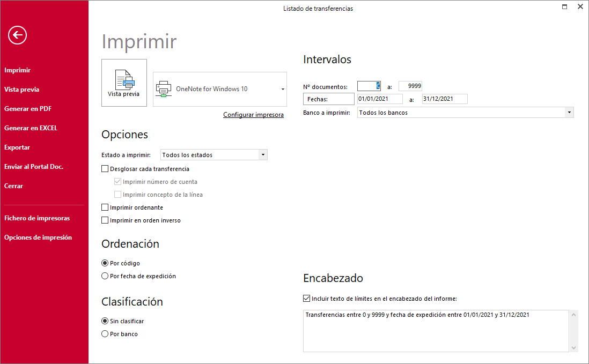Click the header text scrollbar up arrow
The image size is (589, 364).
[573, 315]
